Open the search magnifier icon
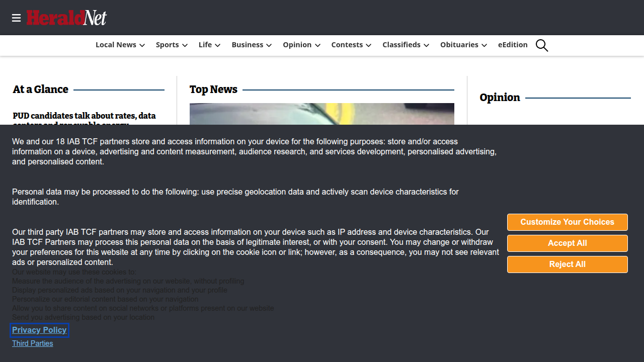The width and height of the screenshot is (644, 362). click(542, 45)
